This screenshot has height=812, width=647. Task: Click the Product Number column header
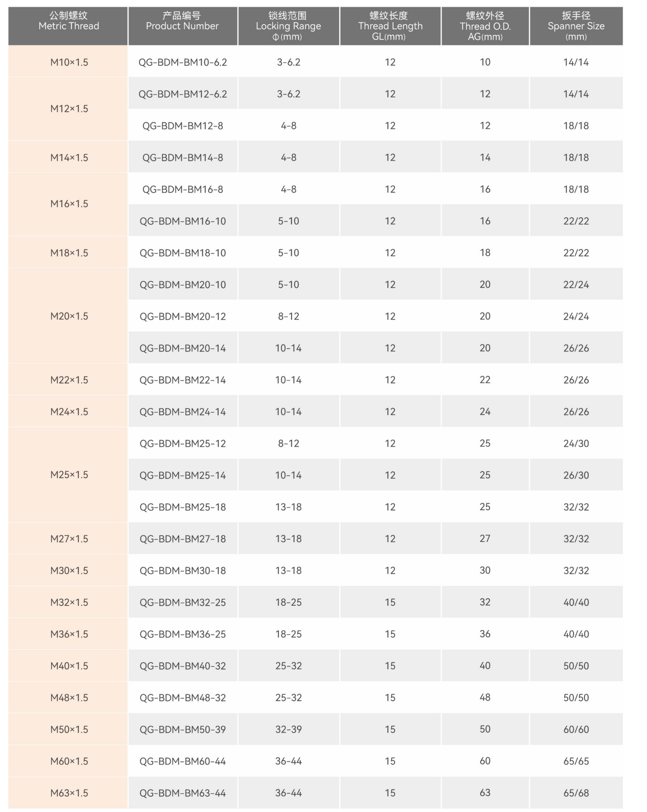(x=182, y=26)
